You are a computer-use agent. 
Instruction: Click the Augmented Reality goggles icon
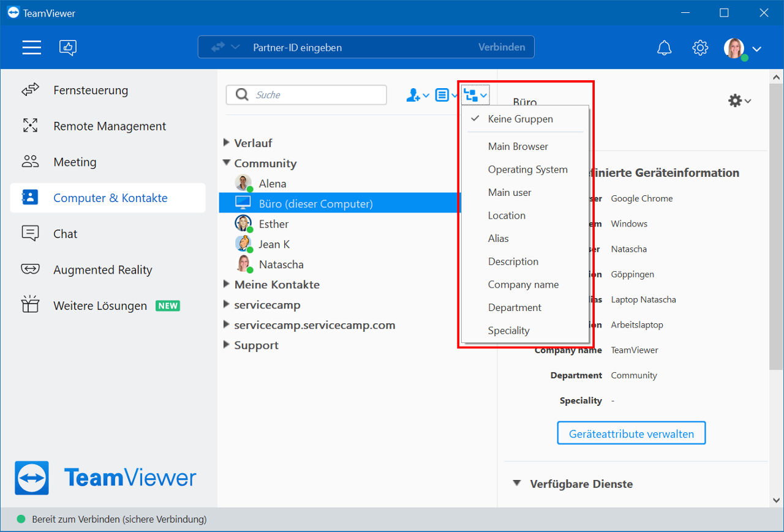[30, 269]
